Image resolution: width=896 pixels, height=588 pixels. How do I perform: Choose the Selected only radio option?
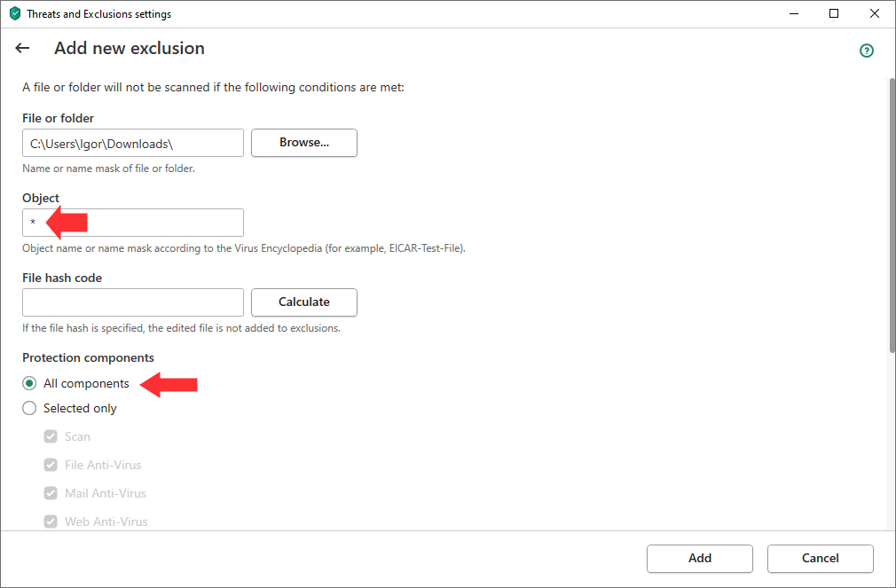pyautogui.click(x=29, y=408)
